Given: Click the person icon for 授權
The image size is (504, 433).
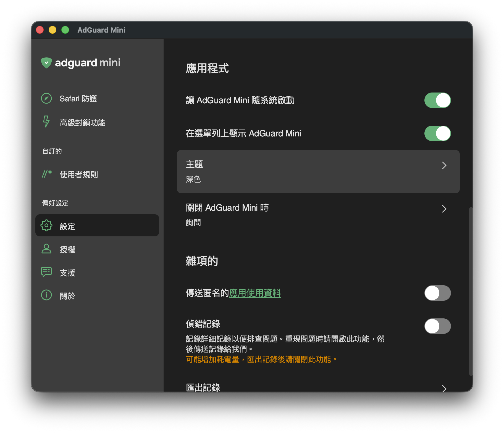Looking at the screenshot, I should [x=46, y=249].
